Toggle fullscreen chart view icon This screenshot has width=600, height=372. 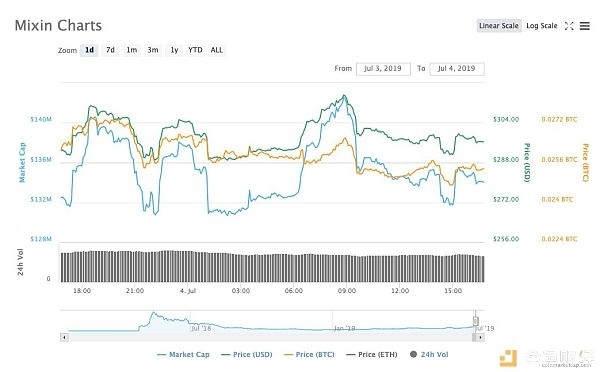click(x=569, y=26)
